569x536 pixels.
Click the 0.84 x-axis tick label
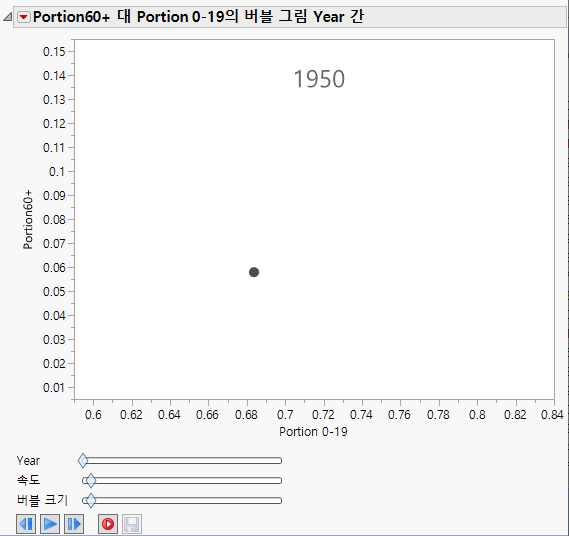coord(552,414)
